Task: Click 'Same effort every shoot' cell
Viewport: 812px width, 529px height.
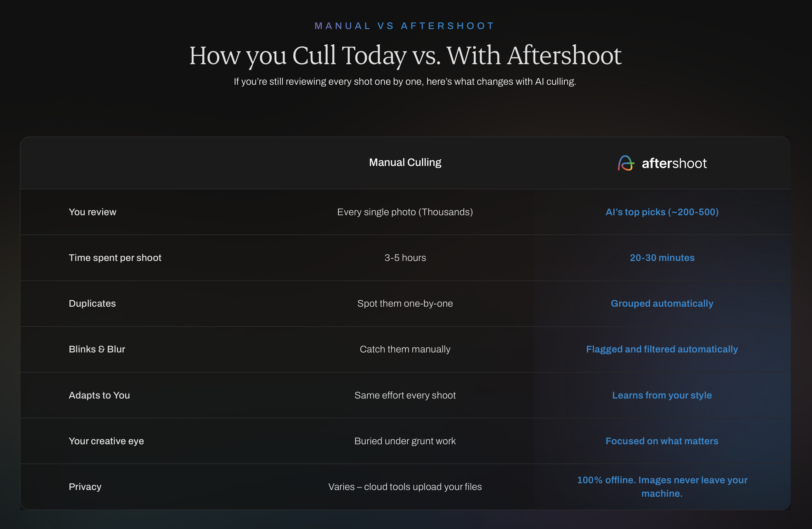Action: 405,395
